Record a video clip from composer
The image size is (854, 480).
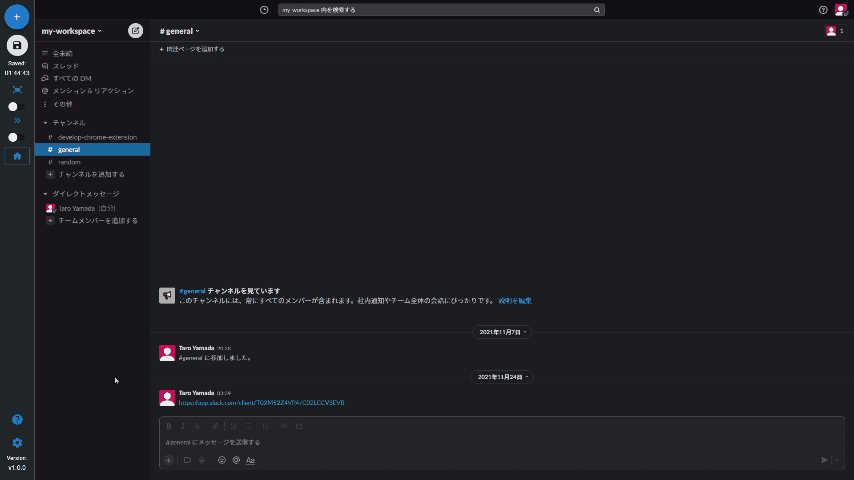coord(187,460)
